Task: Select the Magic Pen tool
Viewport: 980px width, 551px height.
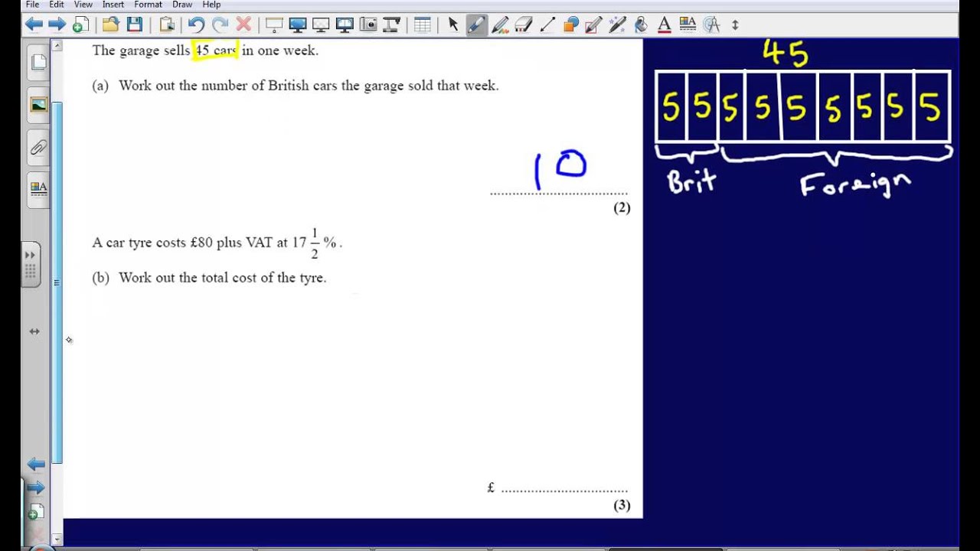Action: click(x=618, y=24)
